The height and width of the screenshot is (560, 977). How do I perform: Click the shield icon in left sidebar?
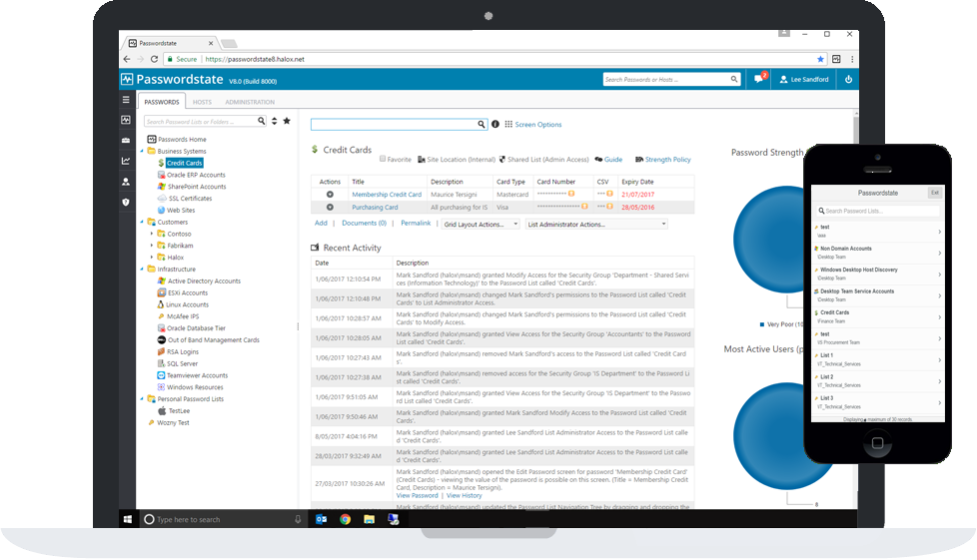[126, 203]
